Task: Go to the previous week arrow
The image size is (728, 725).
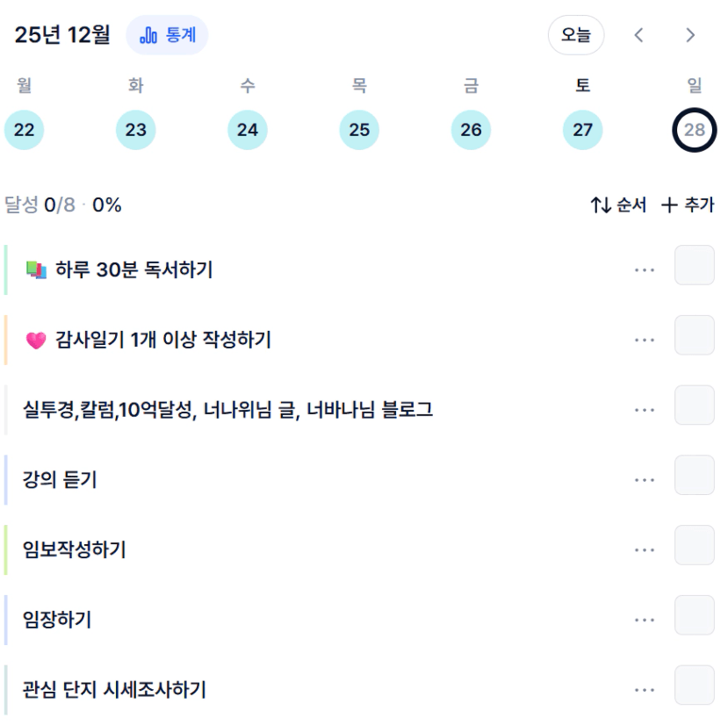Action: [639, 35]
